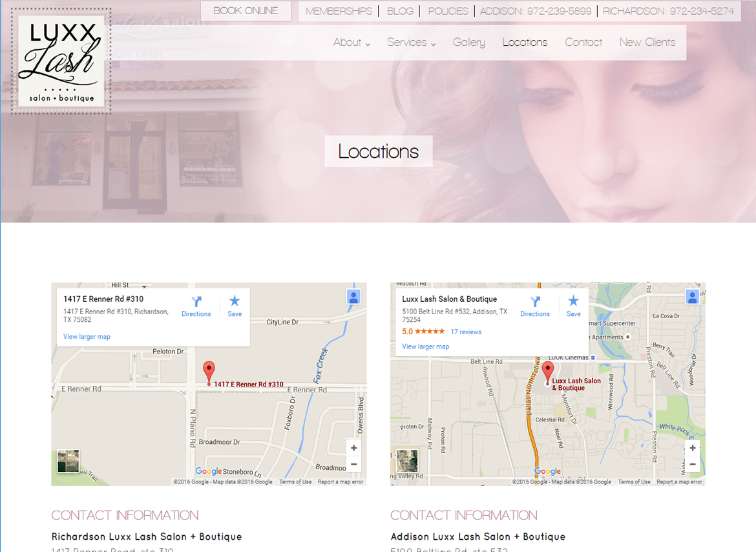Image resolution: width=756 pixels, height=552 pixels.
Task: Click red pin at 1417 E Renner Rd
Action: 209,373
